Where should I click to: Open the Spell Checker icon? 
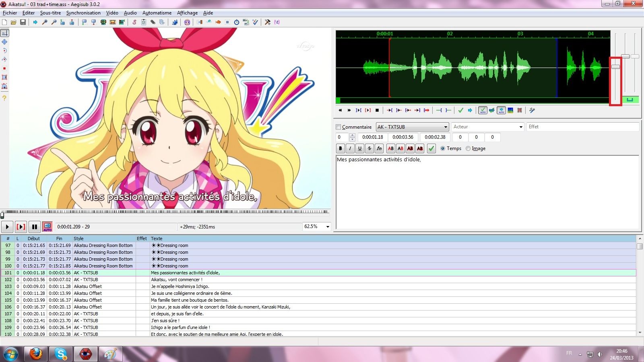point(255,22)
